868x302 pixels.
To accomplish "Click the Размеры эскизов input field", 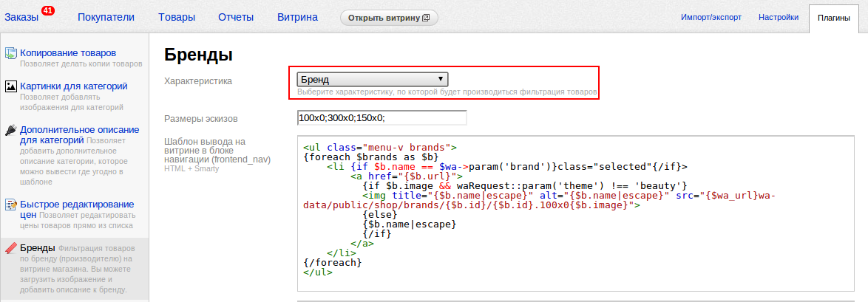I will coord(382,118).
